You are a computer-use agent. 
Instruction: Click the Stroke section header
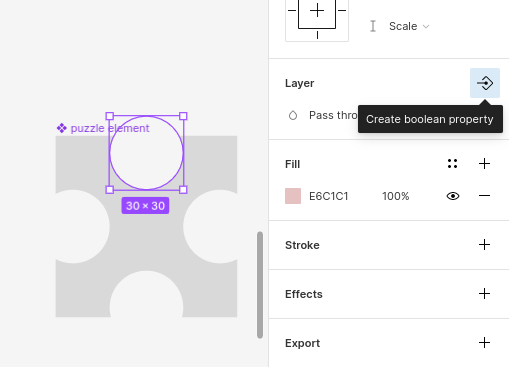click(x=302, y=245)
